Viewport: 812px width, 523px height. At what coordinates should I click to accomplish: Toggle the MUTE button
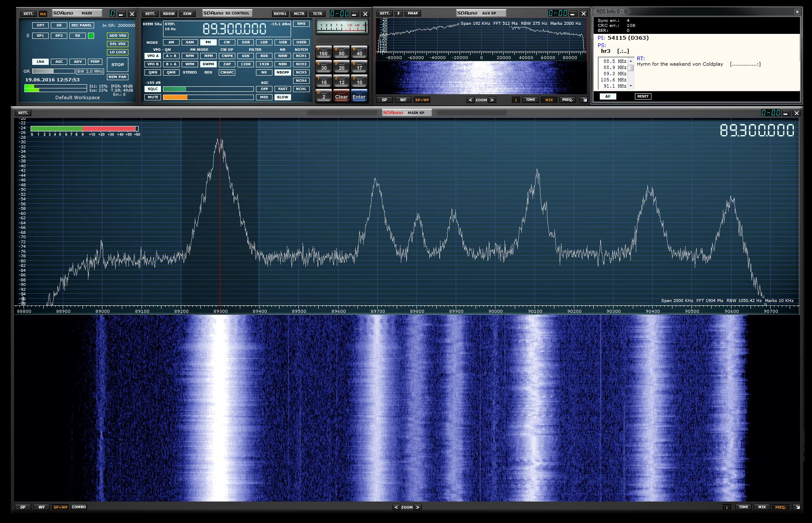[153, 97]
